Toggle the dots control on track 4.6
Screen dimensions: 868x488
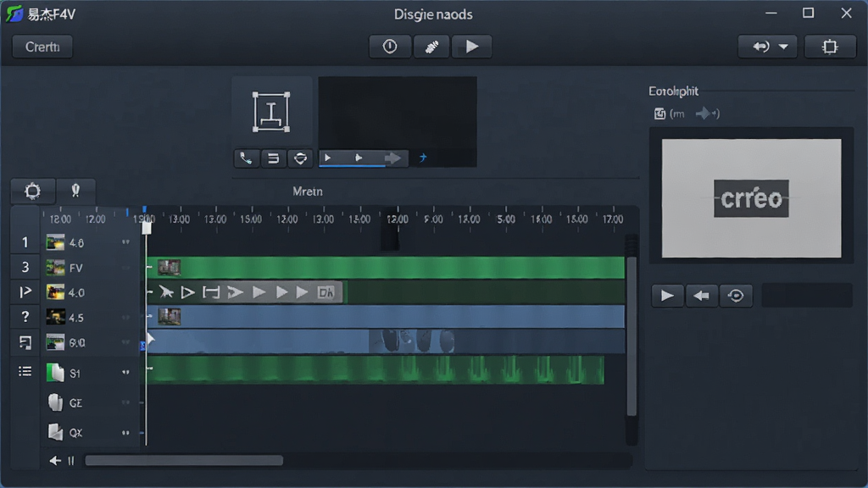coord(125,242)
